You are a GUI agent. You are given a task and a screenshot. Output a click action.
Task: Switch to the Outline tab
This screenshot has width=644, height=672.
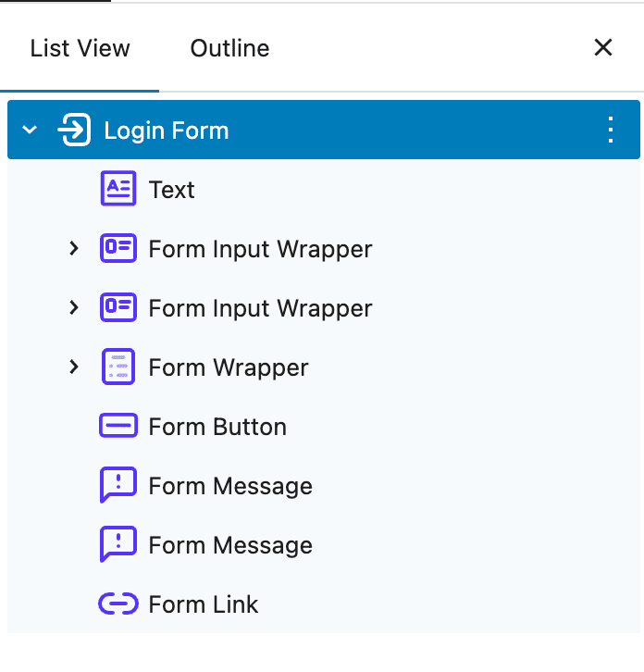pyautogui.click(x=229, y=48)
